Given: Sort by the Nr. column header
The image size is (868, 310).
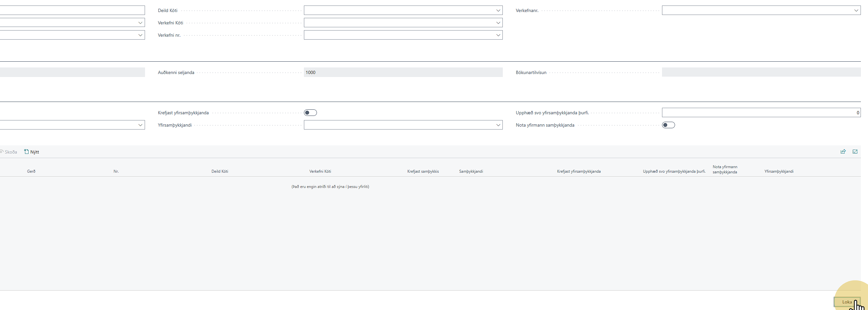Looking at the screenshot, I should (x=116, y=171).
